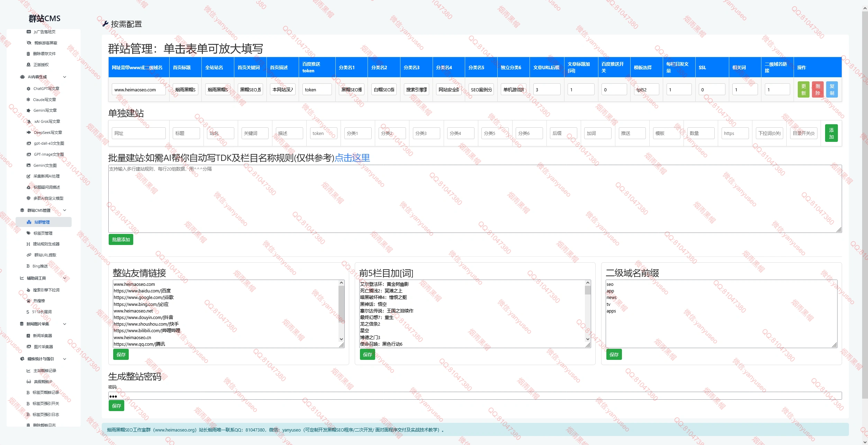Click the 文章URL后缀 field showing 3
The width and height of the screenshot is (868, 445).
tap(547, 90)
